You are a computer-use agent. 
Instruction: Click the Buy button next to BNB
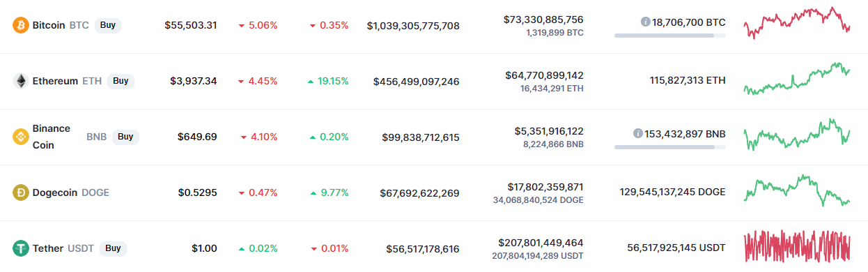[x=125, y=137]
